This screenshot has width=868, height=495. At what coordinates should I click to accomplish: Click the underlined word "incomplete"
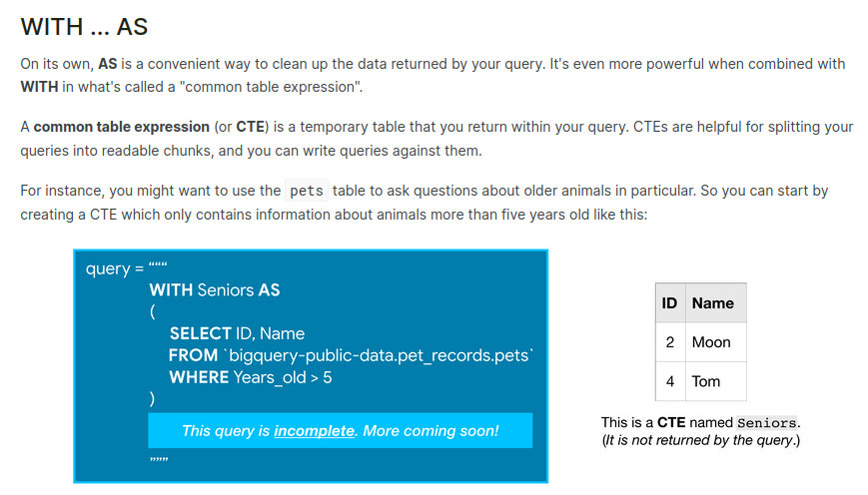pos(314,431)
